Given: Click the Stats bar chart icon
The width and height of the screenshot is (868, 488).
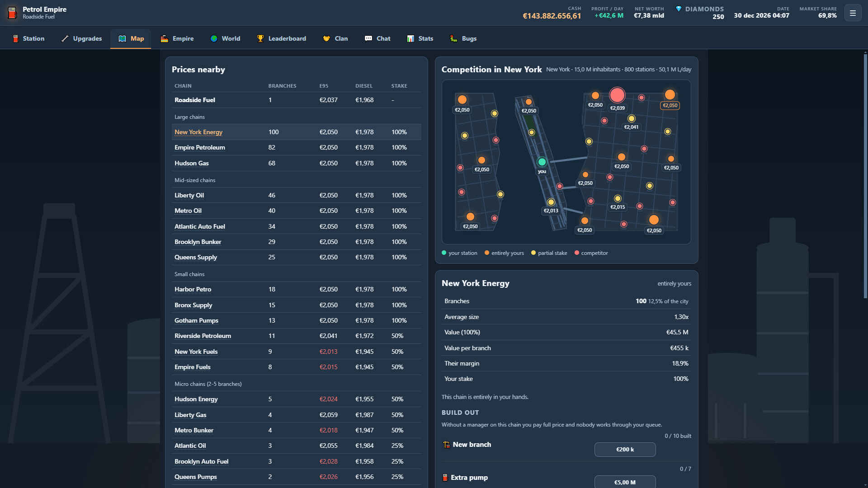Looking at the screenshot, I should tap(410, 38).
